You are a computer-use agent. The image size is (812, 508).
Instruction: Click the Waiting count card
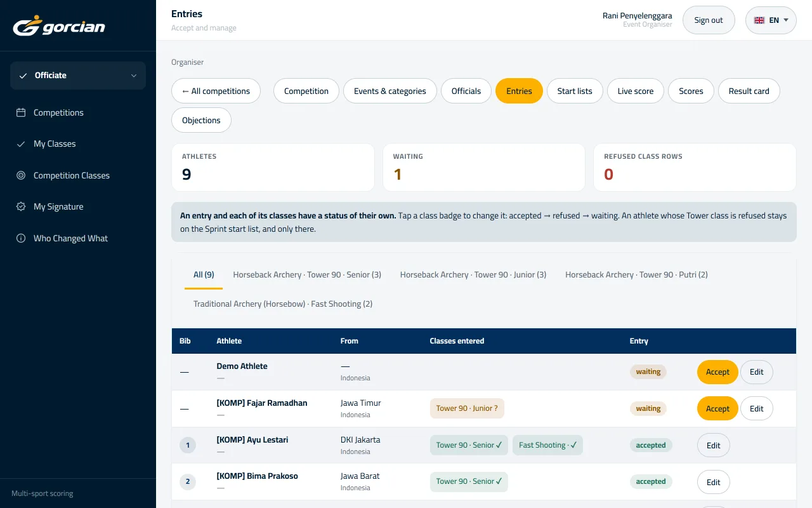click(x=484, y=167)
